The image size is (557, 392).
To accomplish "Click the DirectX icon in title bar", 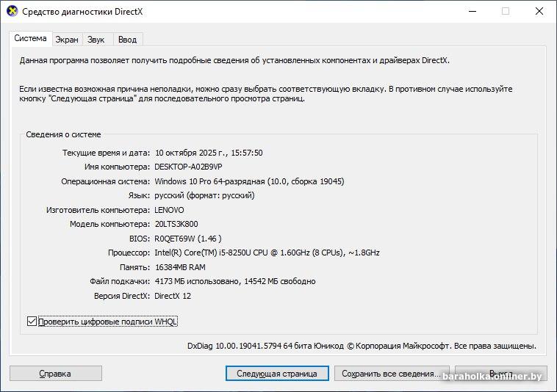I will (x=11, y=11).
